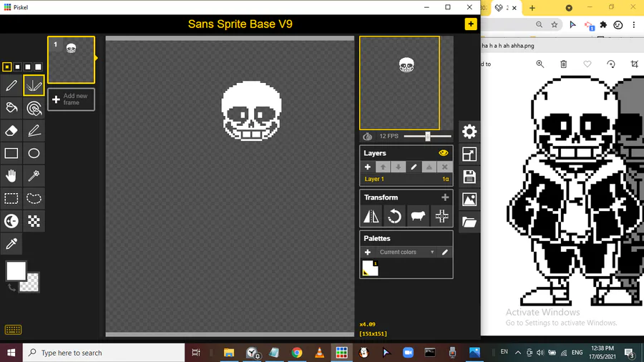Zoom in the photo viewer image
Viewport: 644px width, 362px height.
point(540,64)
